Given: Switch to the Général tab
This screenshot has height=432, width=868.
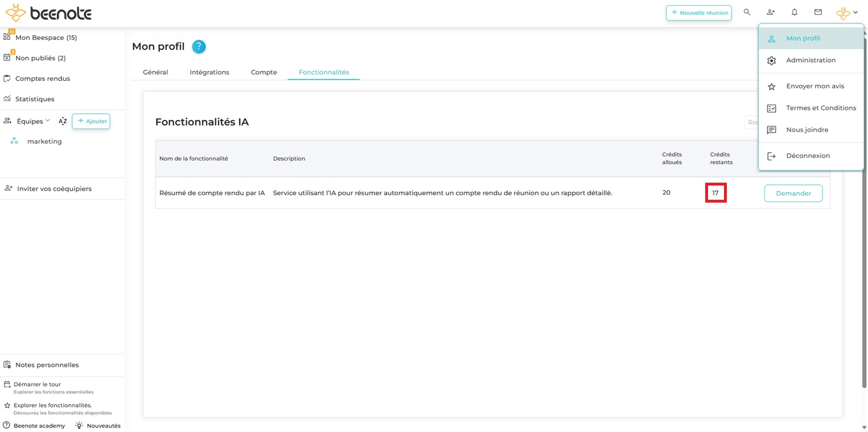Looking at the screenshot, I should (x=155, y=72).
